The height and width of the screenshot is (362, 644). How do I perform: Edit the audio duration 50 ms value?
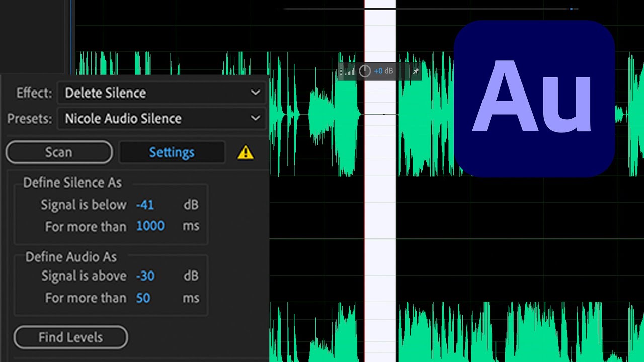point(143,298)
